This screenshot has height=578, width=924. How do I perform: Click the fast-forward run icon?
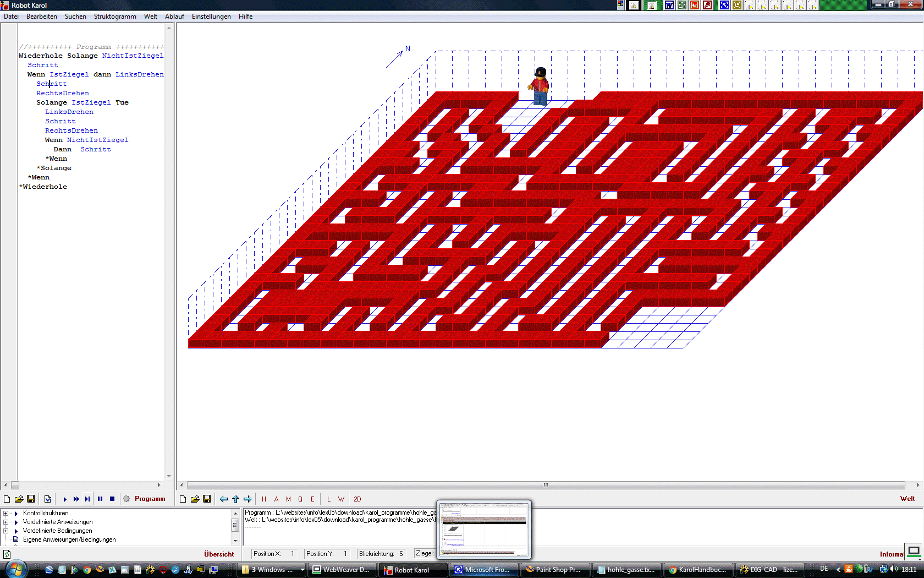[76, 499]
